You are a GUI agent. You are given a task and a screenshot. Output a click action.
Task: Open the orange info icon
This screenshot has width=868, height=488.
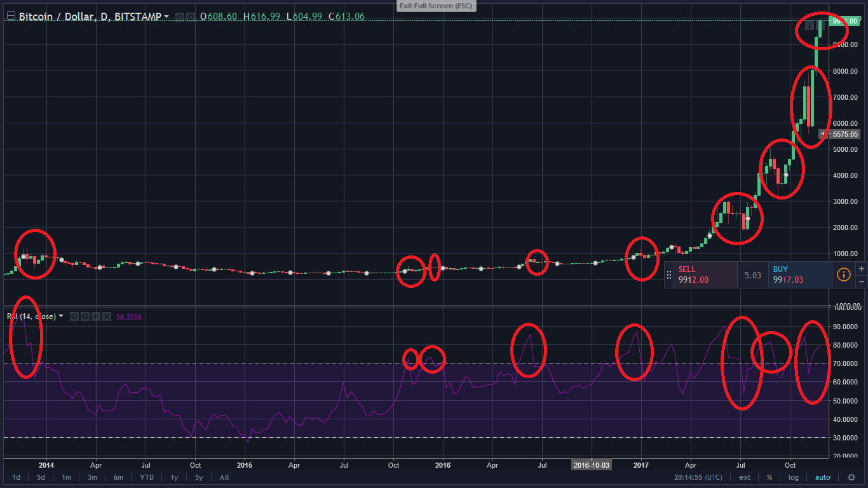pyautogui.click(x=843, y=274)
